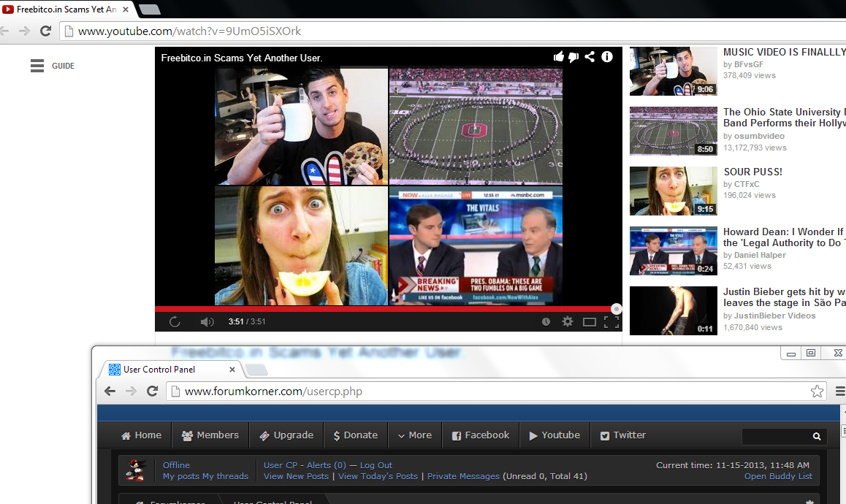Click osumbvideo channel name
The width and height of the screenshot is (846, 504).
point(759,136)
